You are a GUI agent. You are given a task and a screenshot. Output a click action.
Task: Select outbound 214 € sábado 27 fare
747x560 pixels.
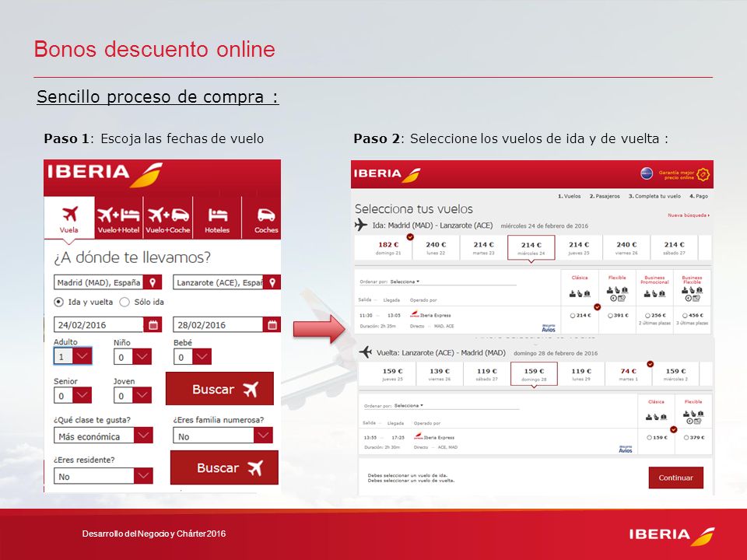coord(674,247)
